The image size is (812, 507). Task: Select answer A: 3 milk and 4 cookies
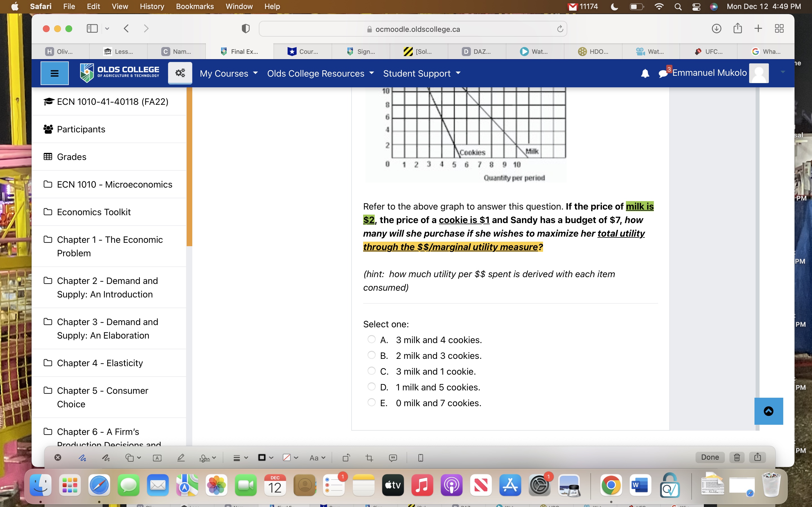[371, 339]
